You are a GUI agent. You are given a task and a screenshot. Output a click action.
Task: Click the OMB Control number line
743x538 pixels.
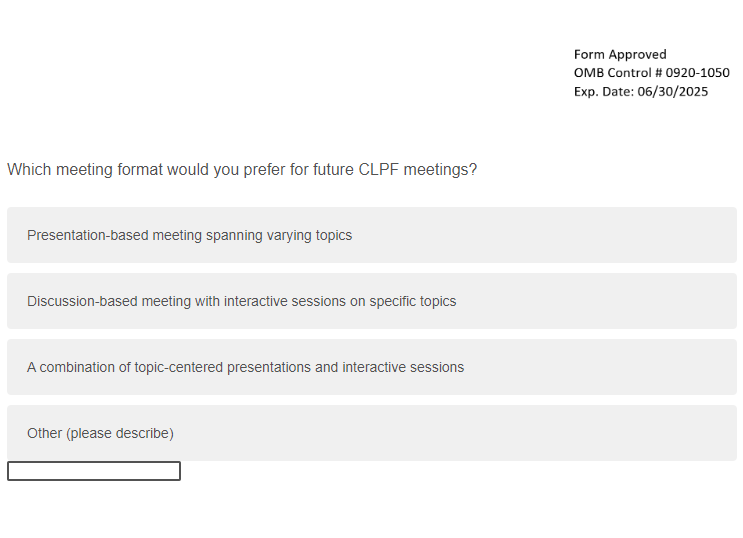coord(651,73)
